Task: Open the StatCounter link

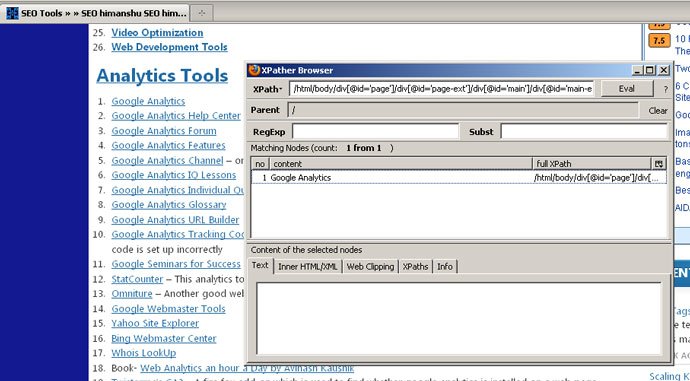Action: 137,279
